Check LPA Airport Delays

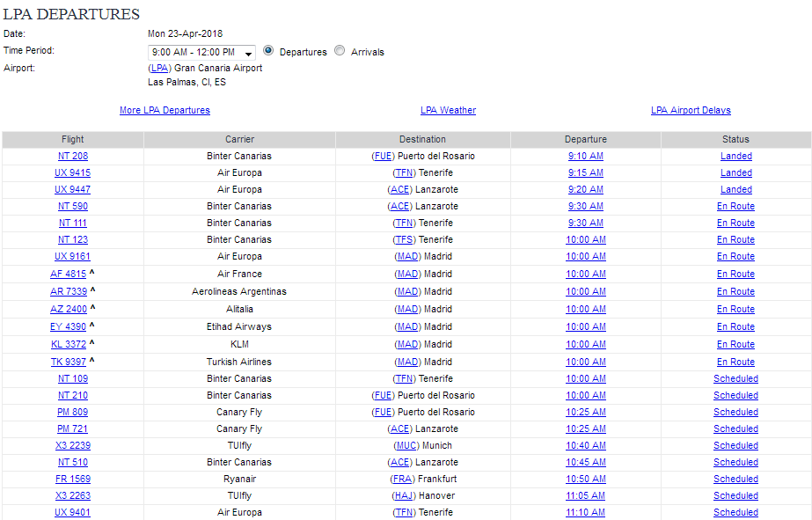[691, 110]
